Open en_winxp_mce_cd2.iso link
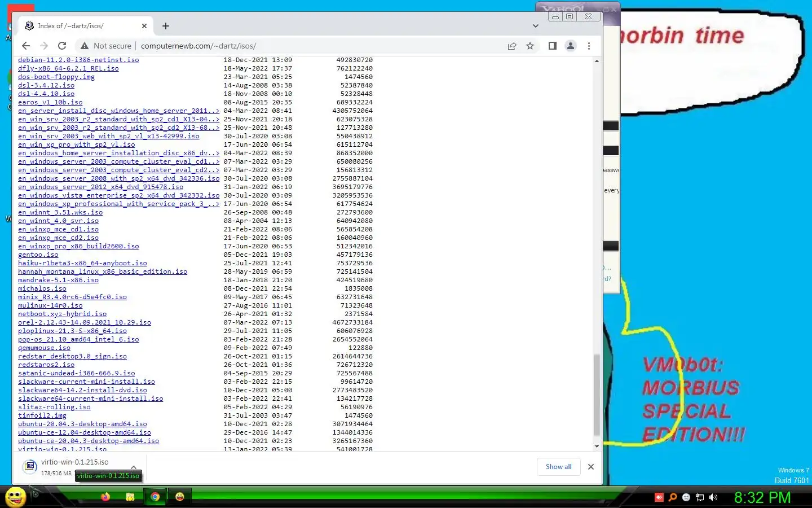Image resolution: width=812 pixels, height=508 pixels. pyautogui.click(x=58, y=238)
